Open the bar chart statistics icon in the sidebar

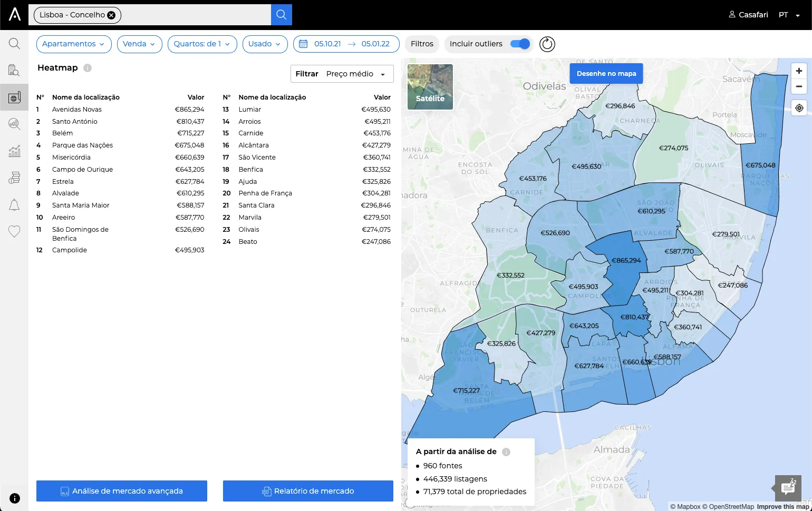point(14,151)
